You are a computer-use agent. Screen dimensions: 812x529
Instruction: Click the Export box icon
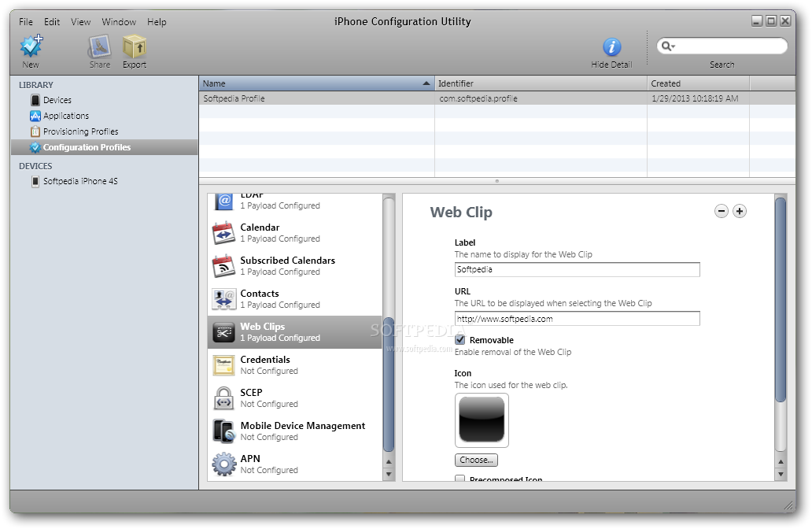(134, 46)
